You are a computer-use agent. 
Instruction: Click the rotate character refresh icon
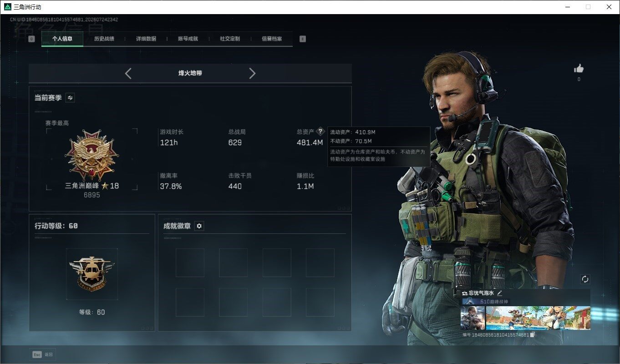(x=585, y=279)
